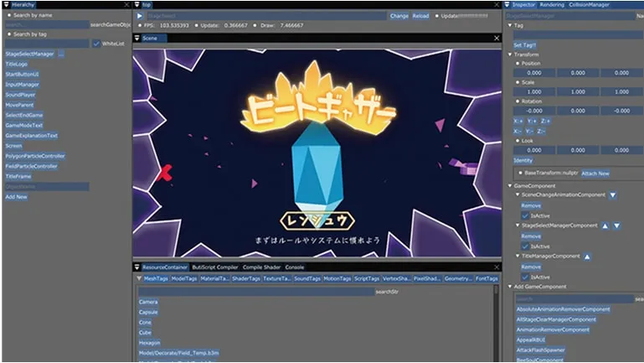This screenshot has width=644, height=363.
Task: Click the Reload scene button
Action: click(x=420, y=16)
